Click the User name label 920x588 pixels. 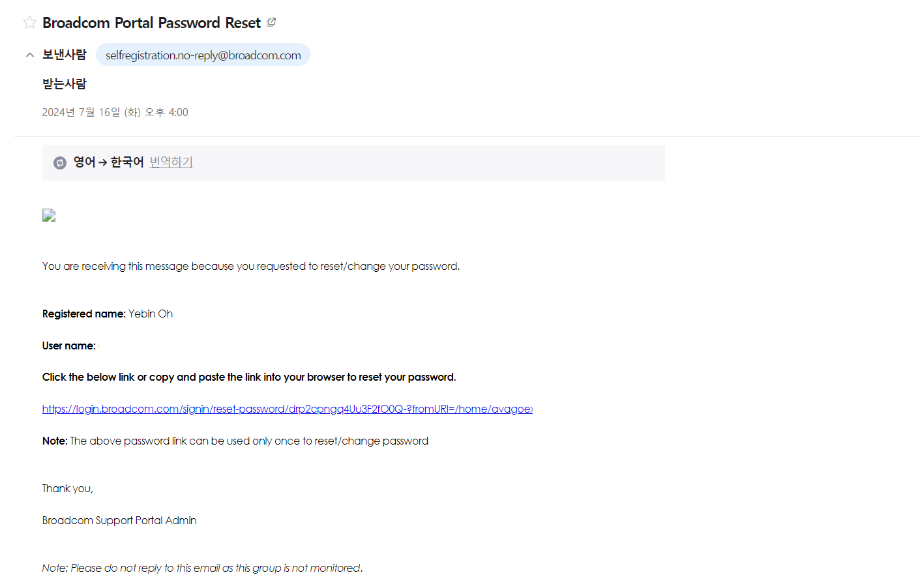pos(69,345)
